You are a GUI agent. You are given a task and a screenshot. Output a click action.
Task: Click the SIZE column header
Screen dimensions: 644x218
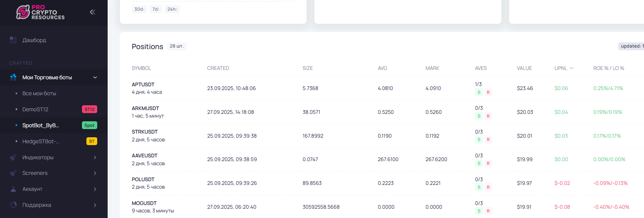tap(308, 68)
